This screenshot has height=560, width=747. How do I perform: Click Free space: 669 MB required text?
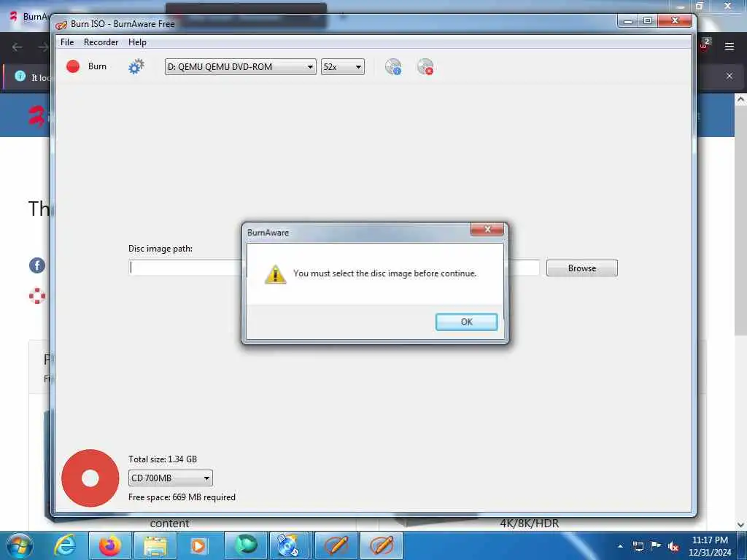(182, 497)
